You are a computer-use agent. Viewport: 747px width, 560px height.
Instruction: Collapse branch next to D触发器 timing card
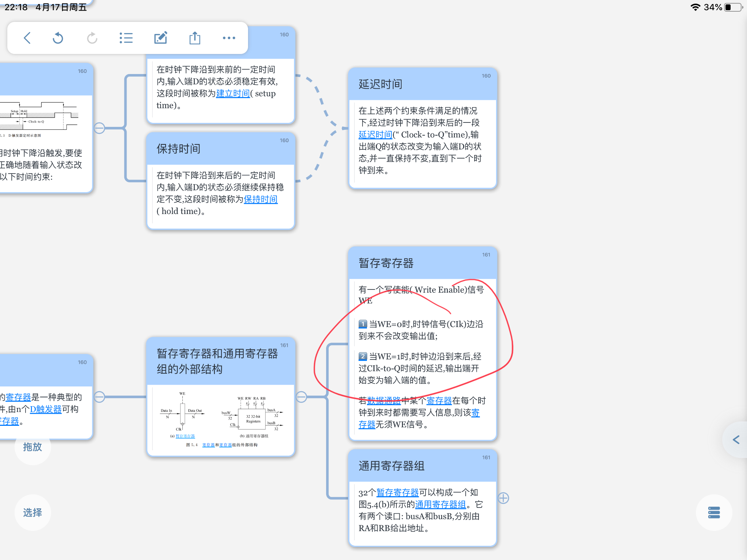[99, 128]
